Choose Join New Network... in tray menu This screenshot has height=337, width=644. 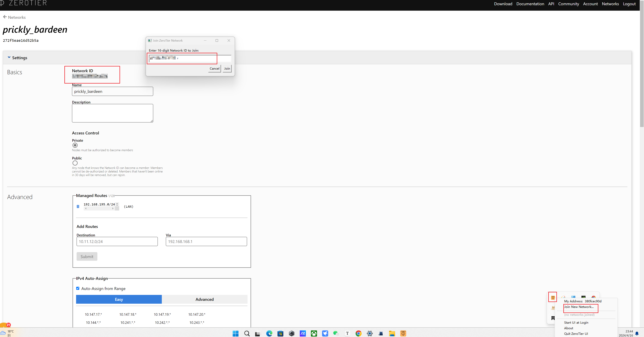[579, 307]
